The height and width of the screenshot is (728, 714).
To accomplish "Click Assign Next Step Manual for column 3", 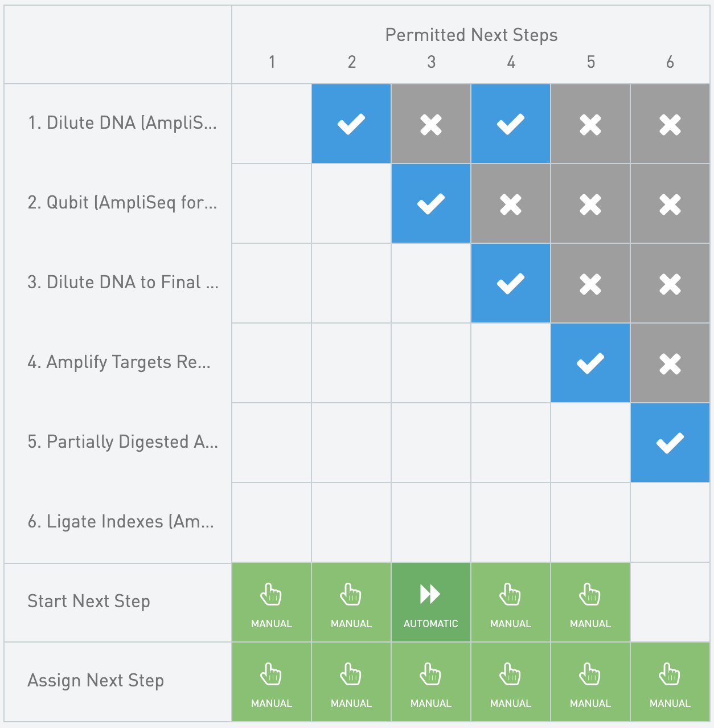I will 431,682.
